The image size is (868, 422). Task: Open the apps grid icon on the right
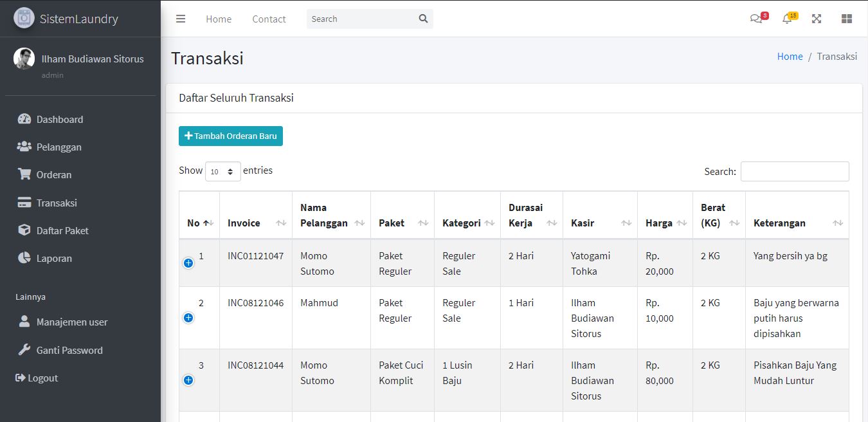click(x=846, y=19)
